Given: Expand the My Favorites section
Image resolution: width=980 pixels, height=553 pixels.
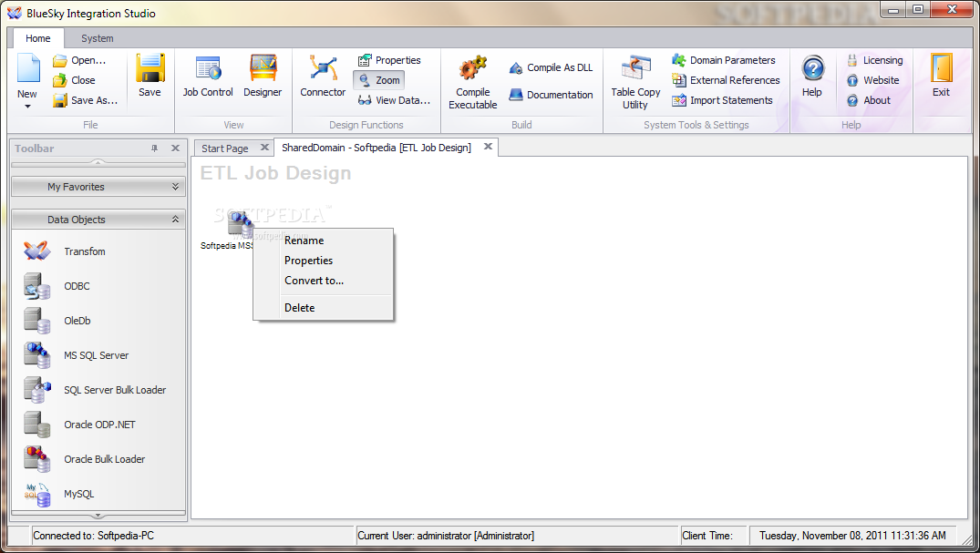Looking at the screenshot, I should pyautogui.click(x=98, y=187).
